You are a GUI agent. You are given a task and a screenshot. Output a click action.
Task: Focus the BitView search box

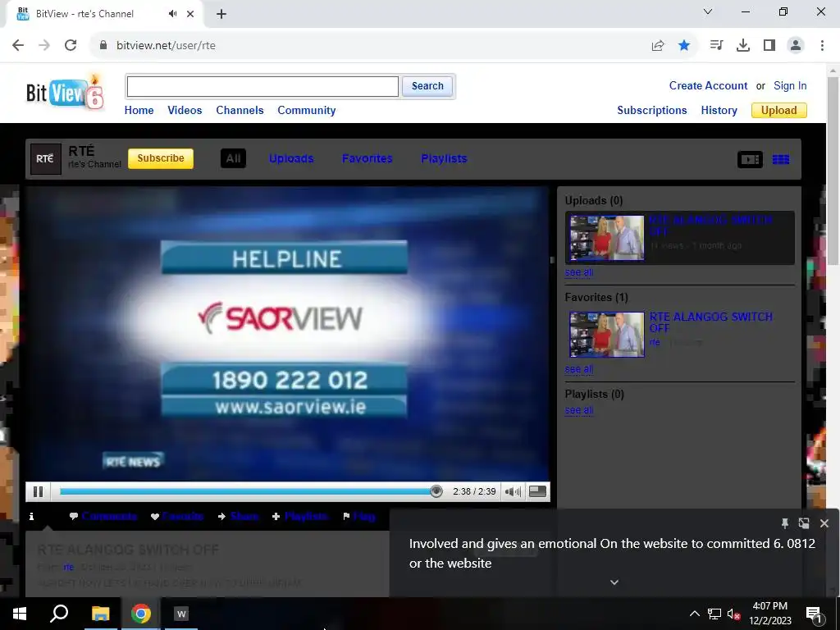pos(262,86)
